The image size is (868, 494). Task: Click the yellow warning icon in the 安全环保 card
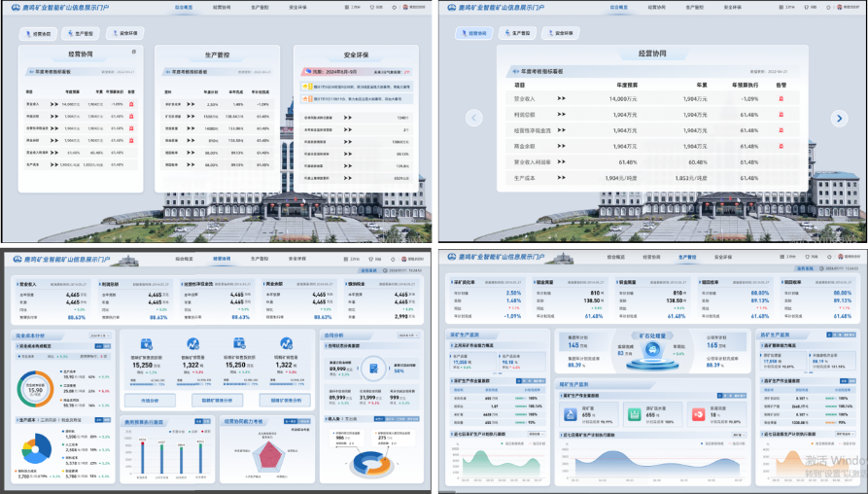(304, 86)
